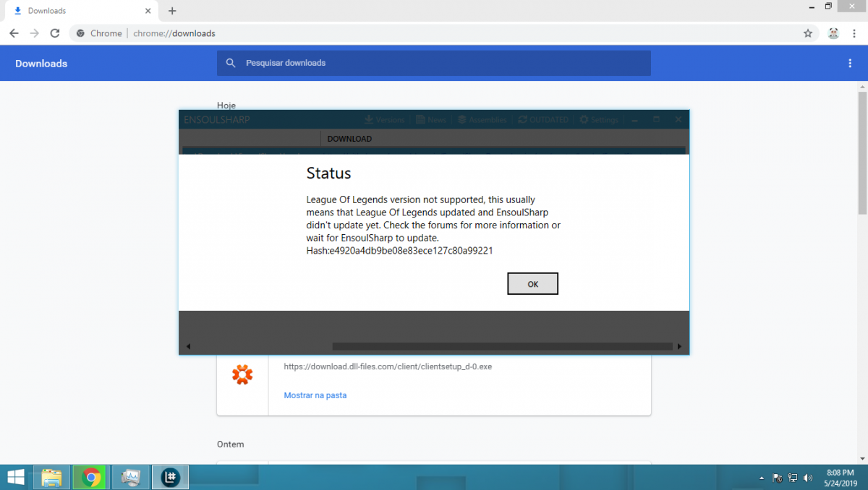This screenshot has width=868, height=490.
Task: Select the DOWNLOAD column header in EnsoulSharp
Action: [x=349, y=139]
